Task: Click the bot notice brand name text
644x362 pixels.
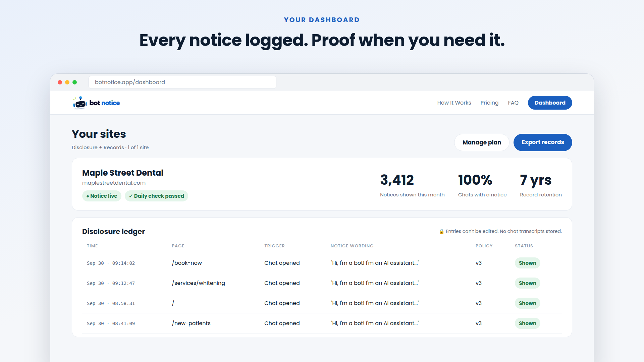Action: point(105,103)
